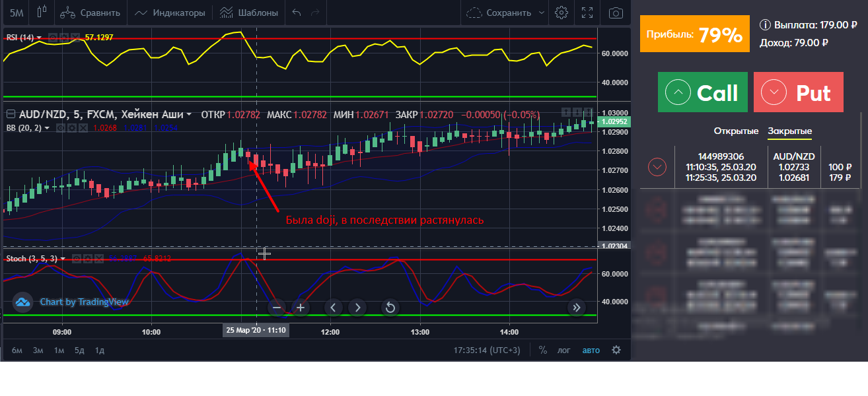Take a chart snapshot with camera icon
Screen dimensions: 868x396
(x=616, y=12)
